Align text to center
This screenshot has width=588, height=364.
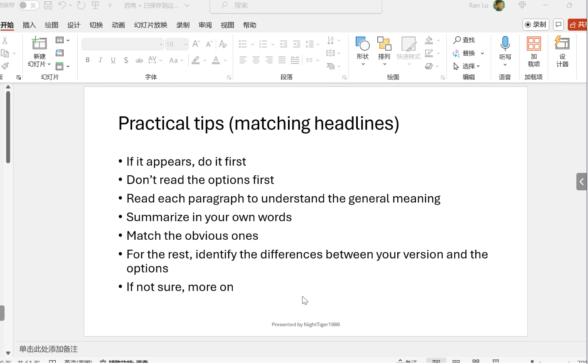[256, 60]
